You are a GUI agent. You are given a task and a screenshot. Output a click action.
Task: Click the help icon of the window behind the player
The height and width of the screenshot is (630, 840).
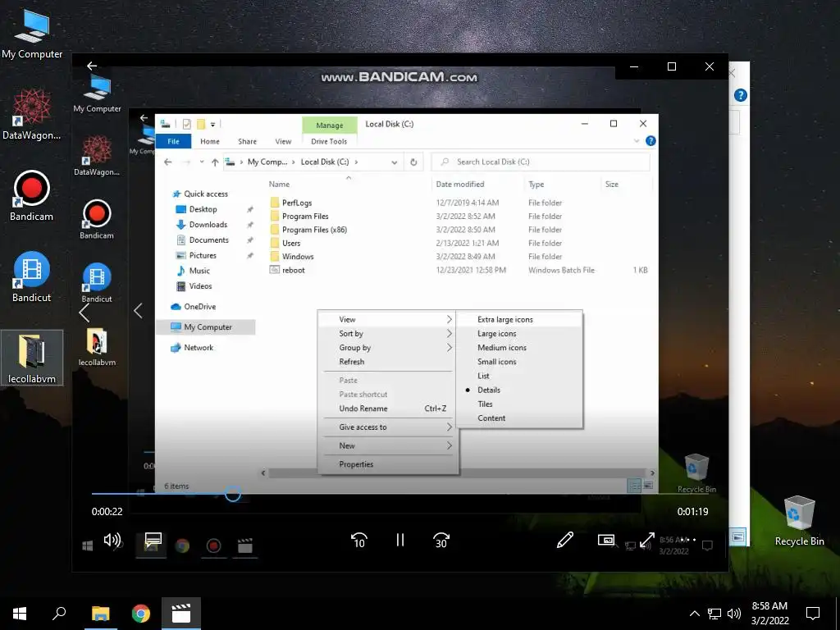click(741, 95)
